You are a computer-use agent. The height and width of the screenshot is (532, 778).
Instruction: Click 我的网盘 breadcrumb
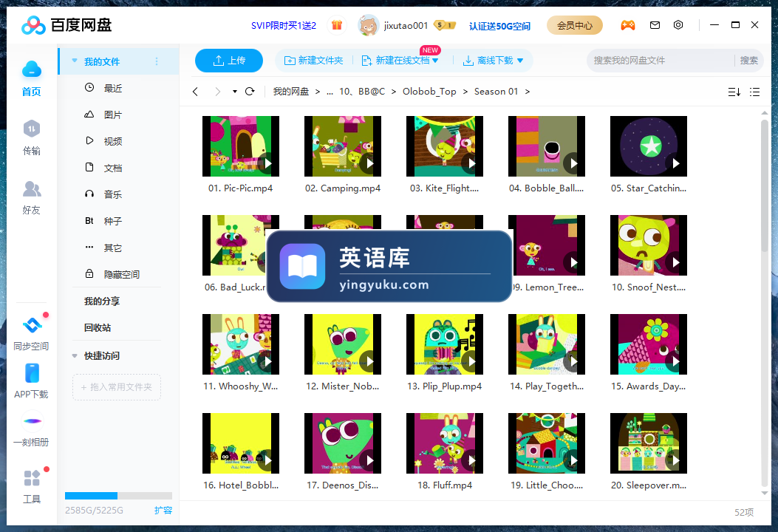291,92
